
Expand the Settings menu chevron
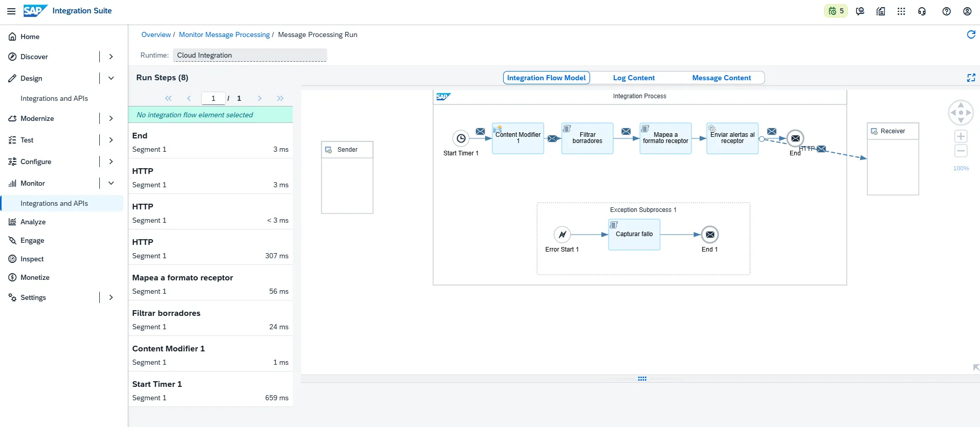pos(111,297)
